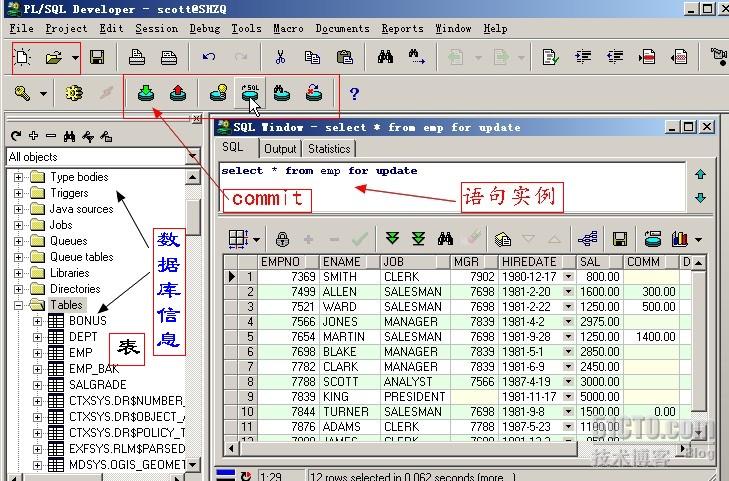Click the green down arrow beside editor
The width and height of the screenshot is (729, 481).
pos(700,198)
